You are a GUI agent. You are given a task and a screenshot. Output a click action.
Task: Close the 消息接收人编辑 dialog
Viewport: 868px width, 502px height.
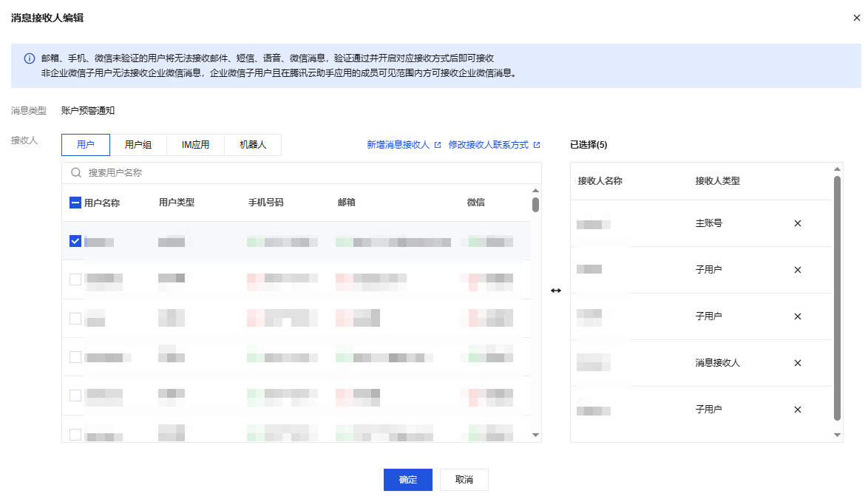(856, 18)
